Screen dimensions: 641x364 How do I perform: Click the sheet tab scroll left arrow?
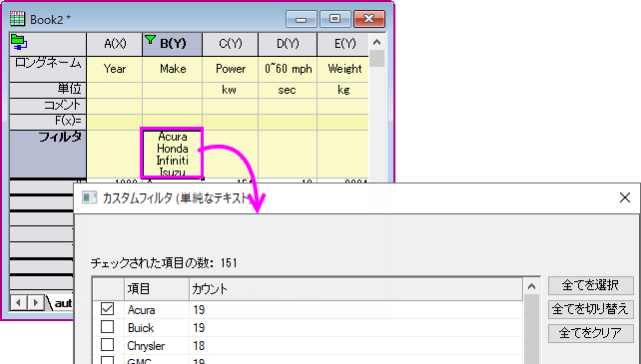click(x=18, y=303)
